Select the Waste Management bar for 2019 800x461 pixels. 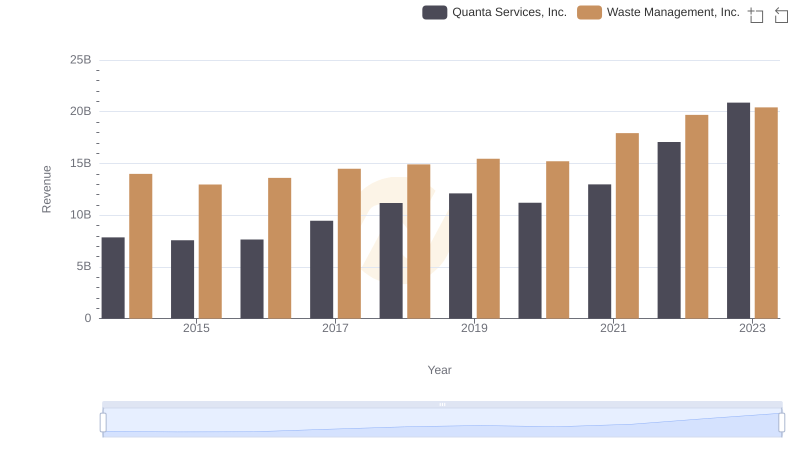[488, 239]
